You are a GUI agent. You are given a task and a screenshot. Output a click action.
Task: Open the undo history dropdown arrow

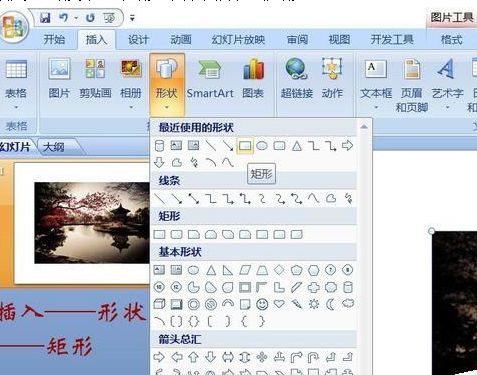point(76,18)
